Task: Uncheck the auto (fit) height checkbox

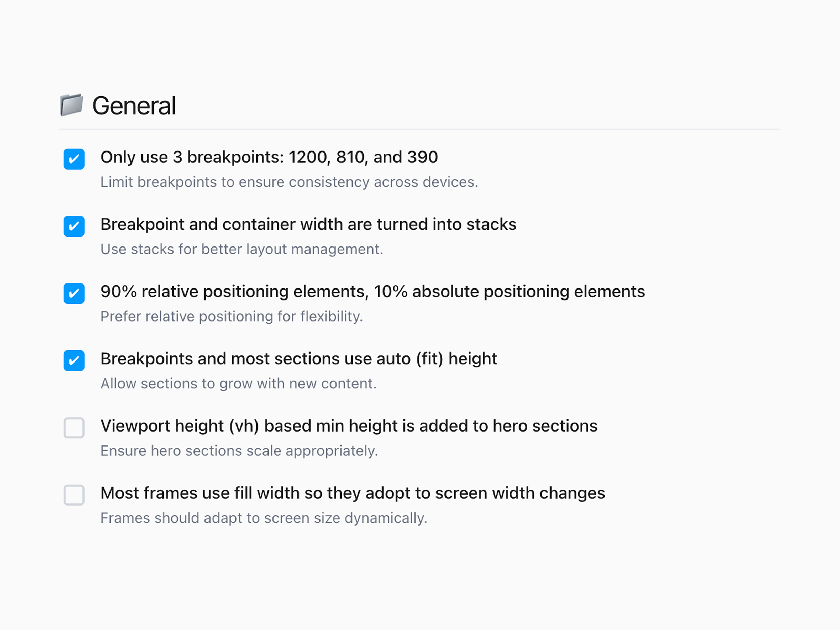Action: [x=74, y=360]
